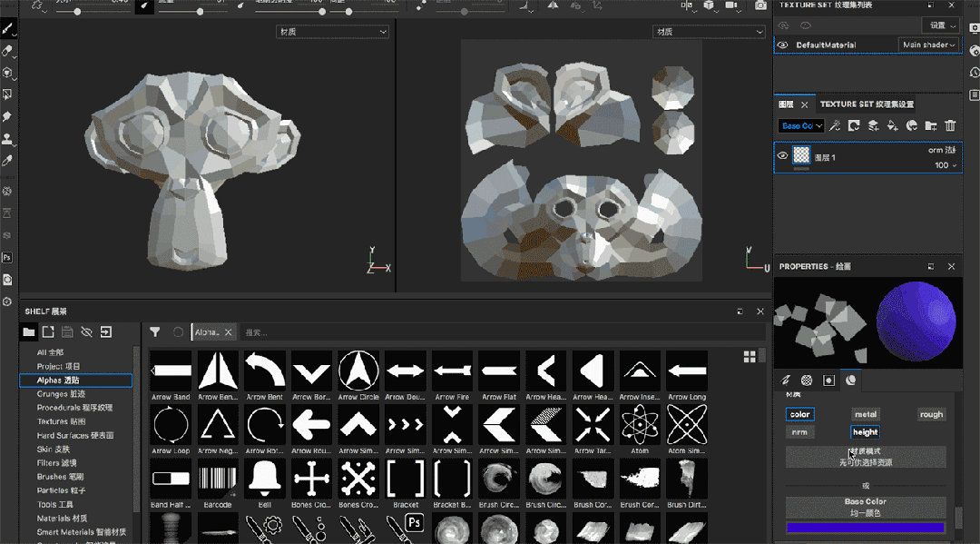Add a new paint layer

coord(873,125)
